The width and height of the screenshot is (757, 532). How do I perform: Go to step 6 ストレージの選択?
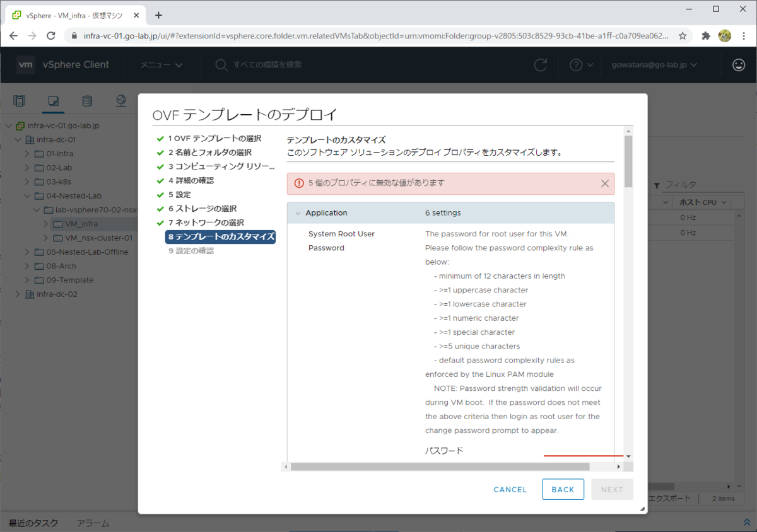(x=202, y=209)
